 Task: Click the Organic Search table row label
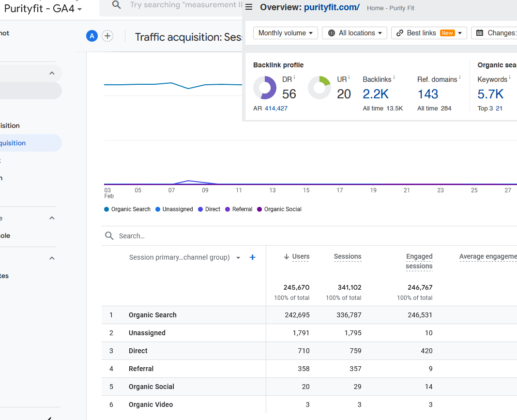(x=152, y=315)
